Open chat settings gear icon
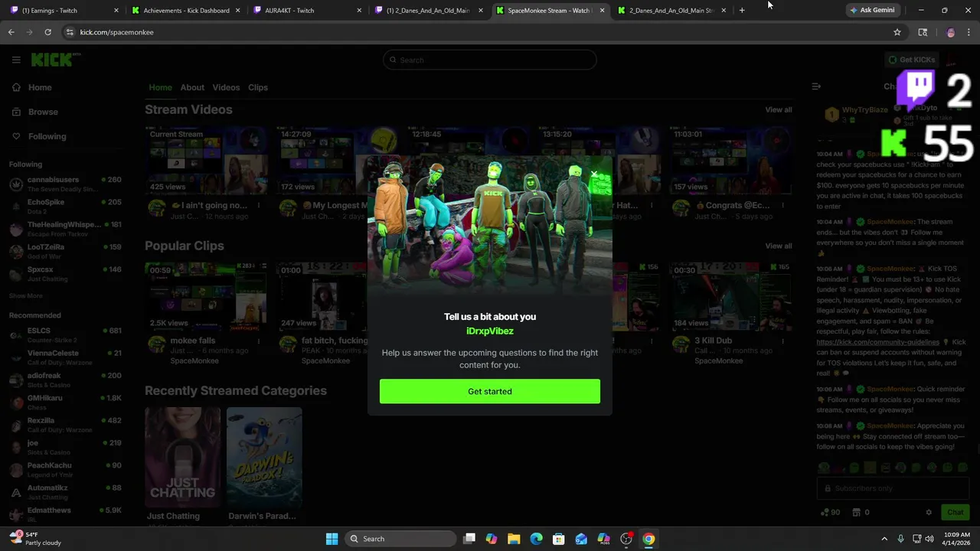Screen dimensions: 980x551 [929, 512]
